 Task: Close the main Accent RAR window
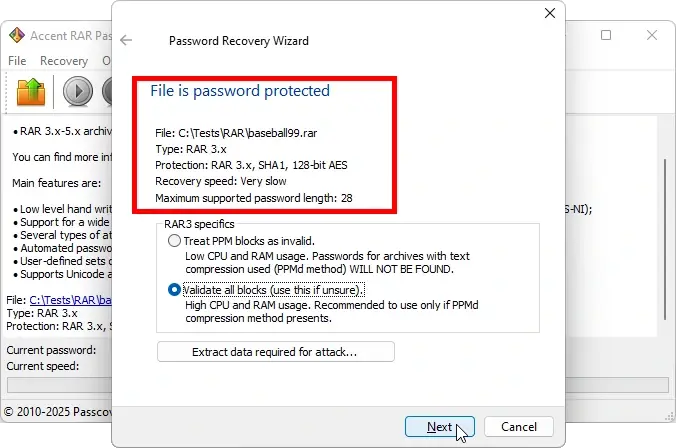point(652,35)
